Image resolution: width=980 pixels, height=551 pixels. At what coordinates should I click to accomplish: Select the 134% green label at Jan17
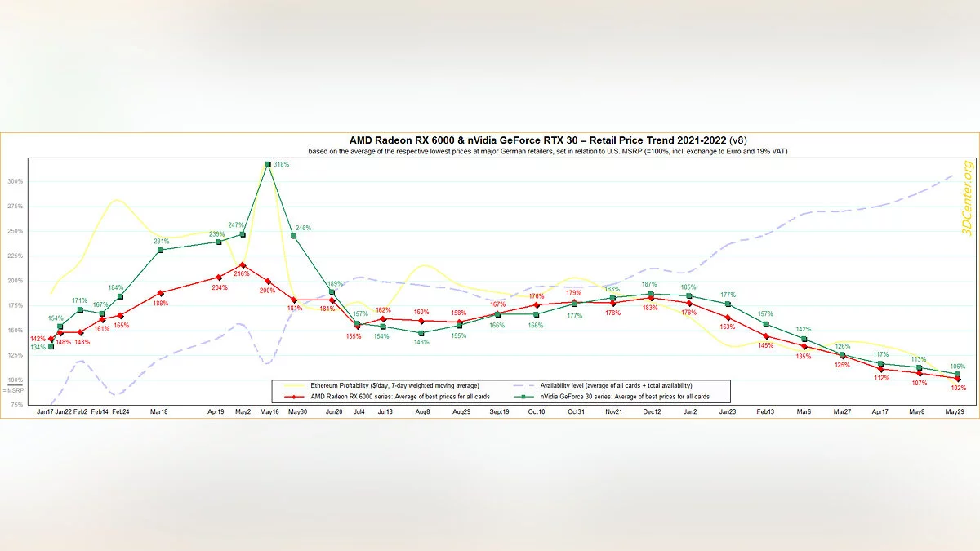[38, 348]
